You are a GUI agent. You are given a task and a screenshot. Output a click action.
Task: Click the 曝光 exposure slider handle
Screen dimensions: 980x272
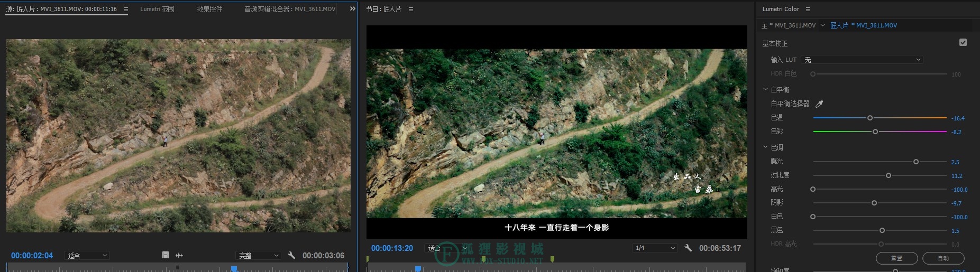click(x=916, y=162)
